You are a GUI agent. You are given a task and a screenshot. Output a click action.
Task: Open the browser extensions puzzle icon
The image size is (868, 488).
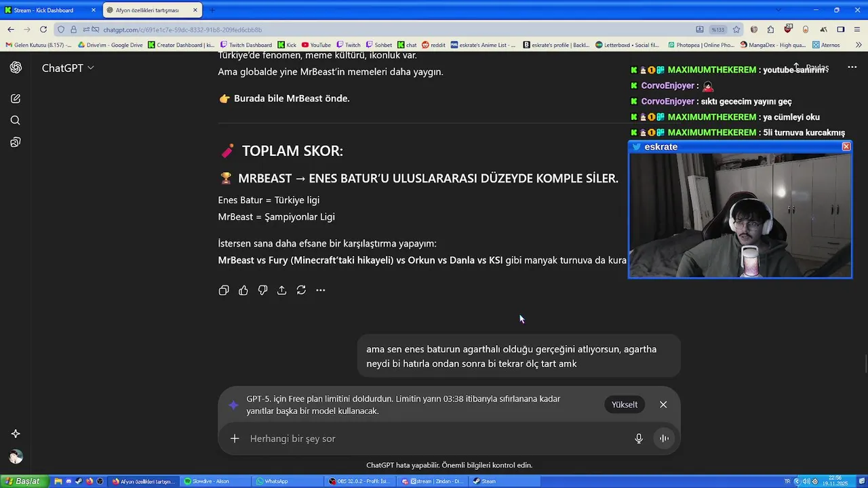[x=770, y=29]
